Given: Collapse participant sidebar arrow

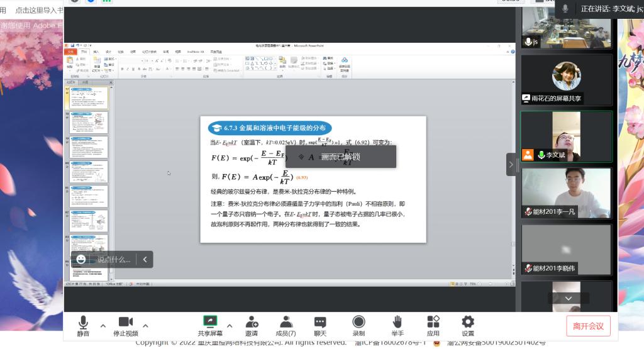Looking at the screenshot, I should (511, 165).
